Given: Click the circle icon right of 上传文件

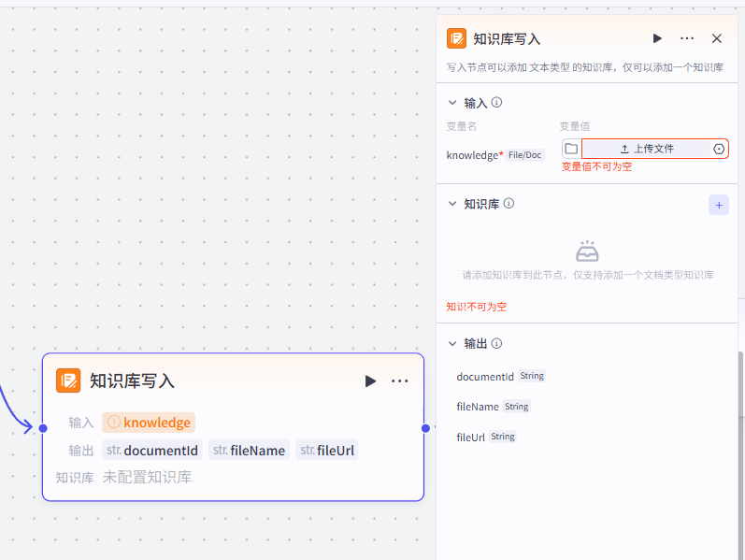Looking at the screenshot, I should tap(719, 149).
